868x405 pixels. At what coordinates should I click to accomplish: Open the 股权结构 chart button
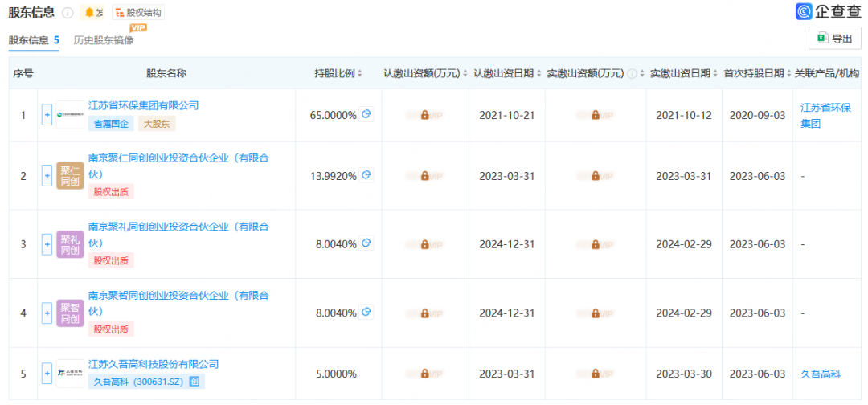138,12
